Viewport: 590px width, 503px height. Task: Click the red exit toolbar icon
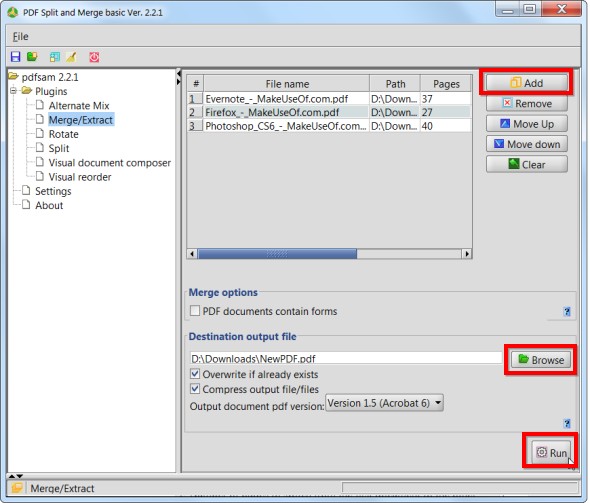94,57
